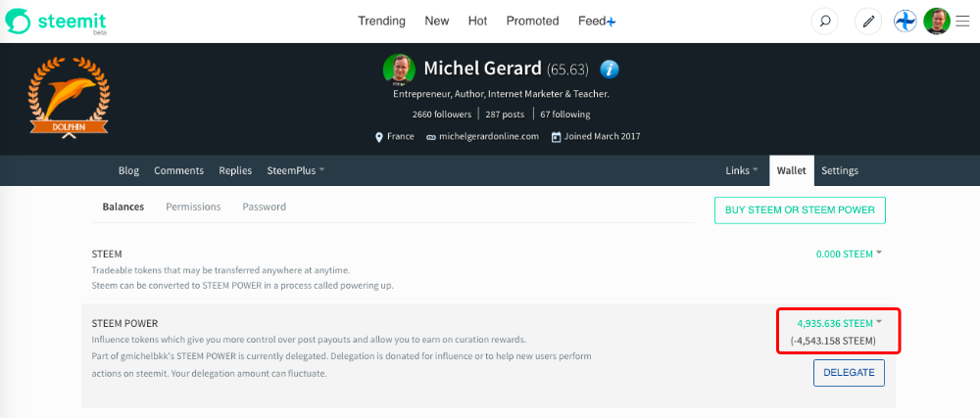The height and width of the screenshot is (418, 980).
Task: View the 2660 followers list
Action: click(442, 115)
